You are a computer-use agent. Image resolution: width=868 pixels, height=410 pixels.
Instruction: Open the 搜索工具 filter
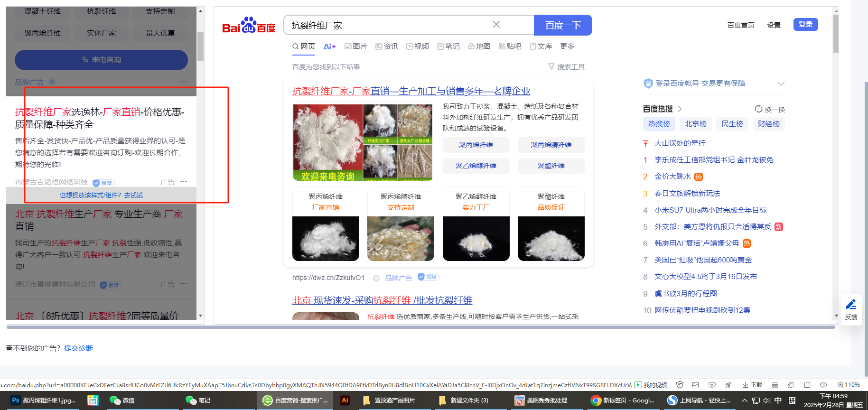pos(566,67)
